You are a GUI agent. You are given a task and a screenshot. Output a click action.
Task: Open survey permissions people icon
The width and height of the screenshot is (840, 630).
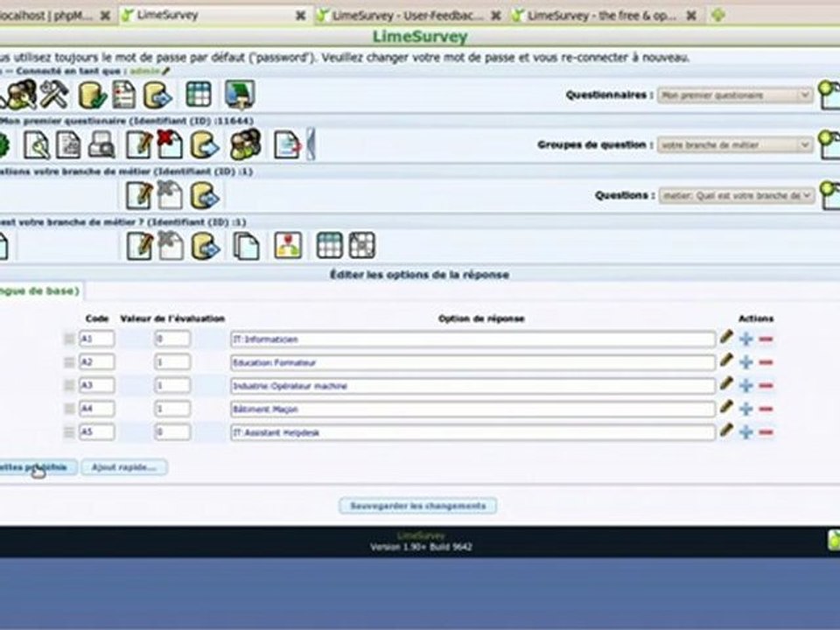(245, 144)
